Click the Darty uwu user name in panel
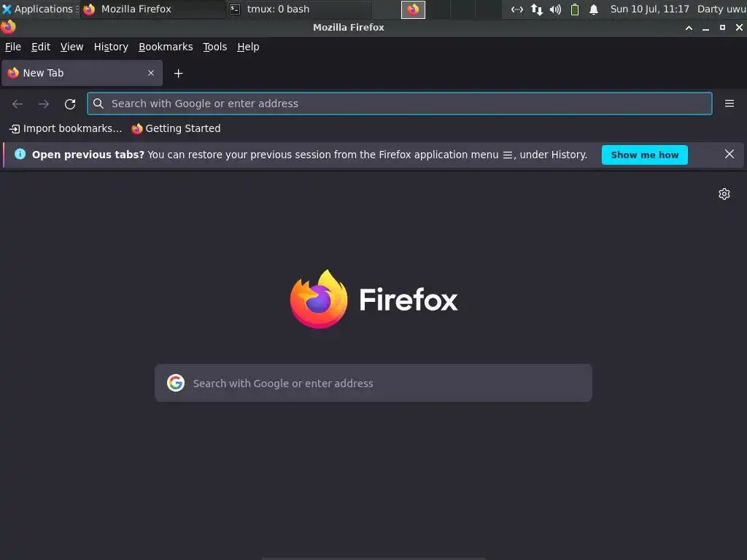The height and width of the screenshot is (560, 747). coord(721,9)
